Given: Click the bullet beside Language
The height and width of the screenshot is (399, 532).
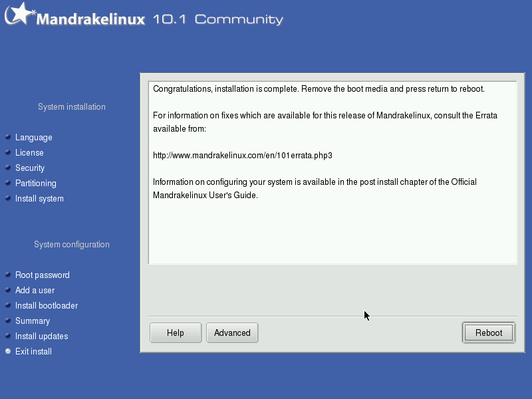Looking at the screenshot, I should (x=8, y=137).
